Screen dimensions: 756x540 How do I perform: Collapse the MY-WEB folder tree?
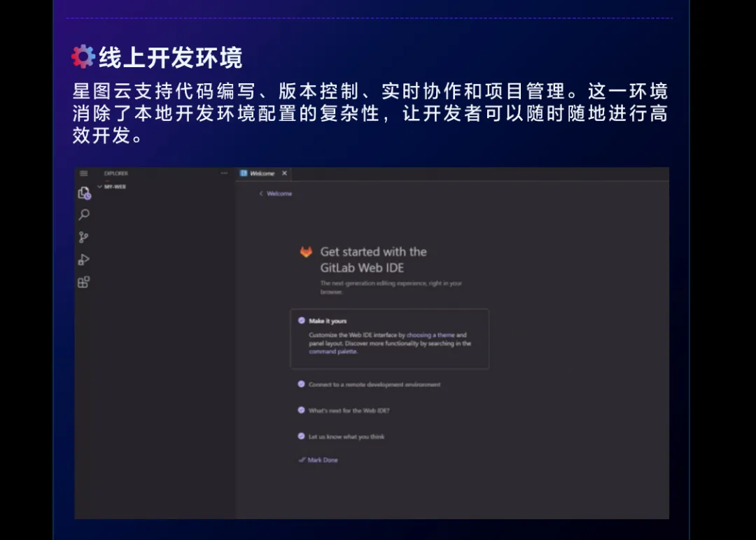pos(100,187)
